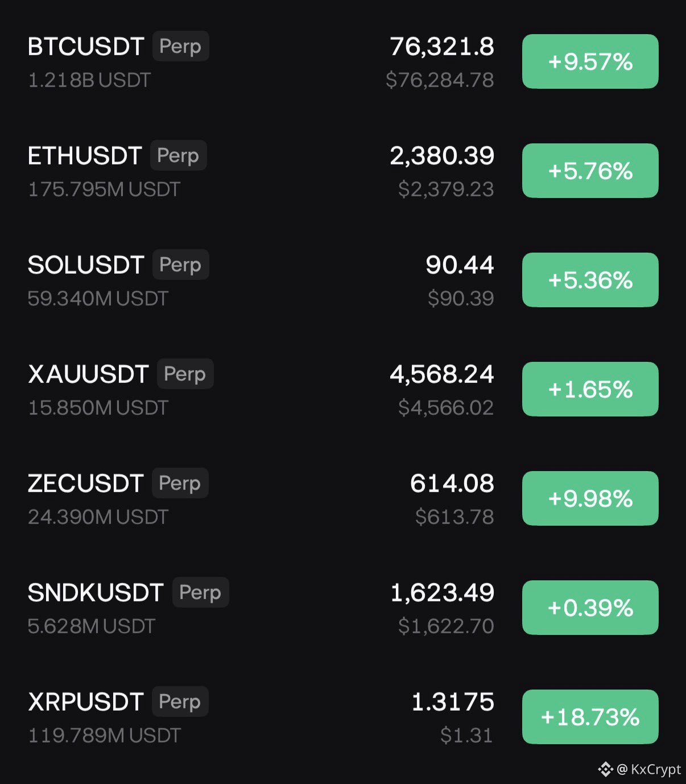Open the SOLUSDT pair name
Screen dimensions: 686x784
coord(86,265)
